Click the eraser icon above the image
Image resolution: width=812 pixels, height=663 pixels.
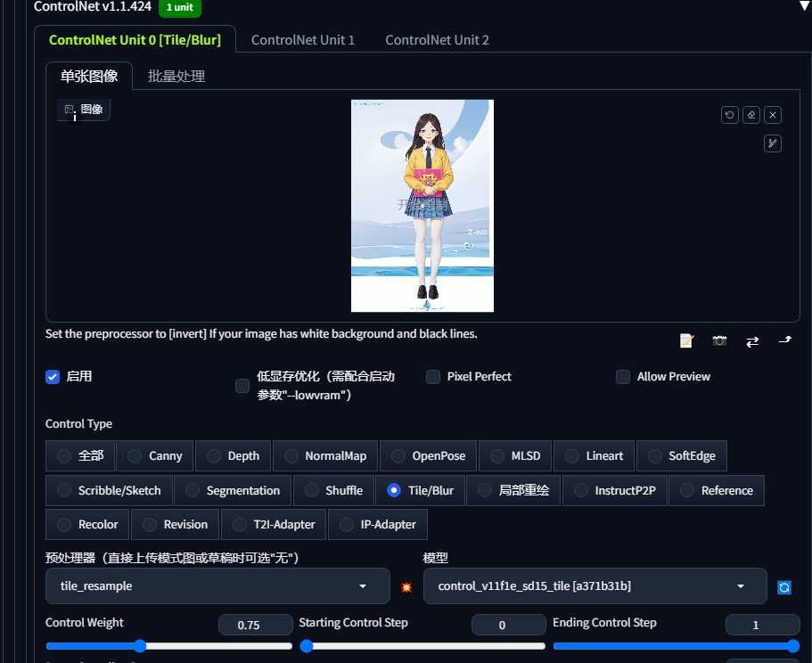pos(751,115)
